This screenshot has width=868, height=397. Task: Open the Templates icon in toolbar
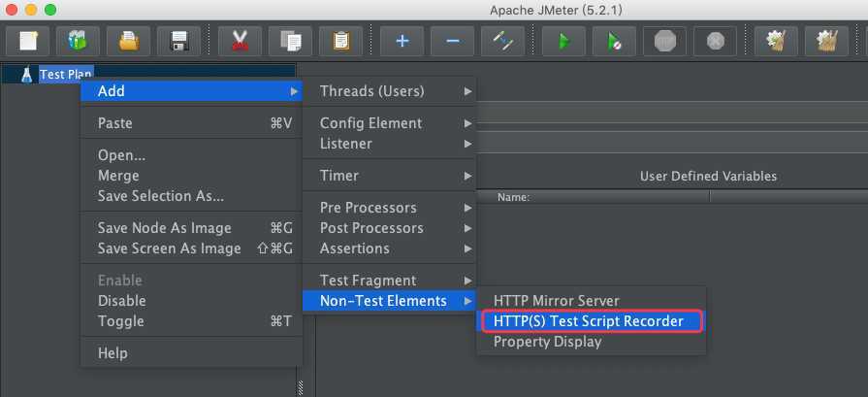78,41
